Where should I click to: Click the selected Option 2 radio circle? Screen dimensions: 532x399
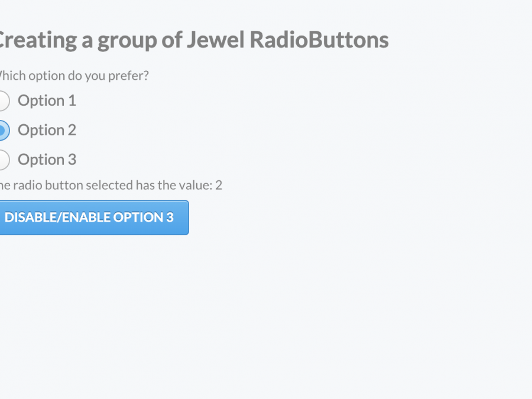(2, 130)
